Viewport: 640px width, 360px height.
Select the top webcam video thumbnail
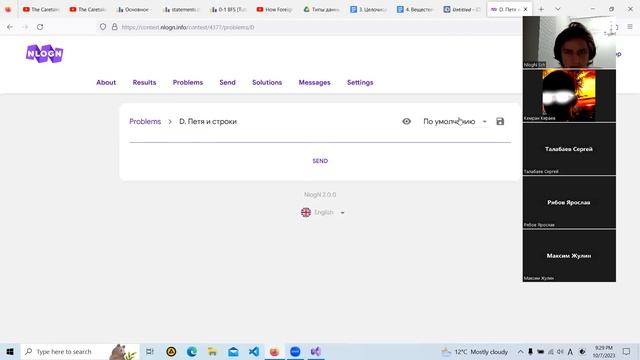coord(569,42)
